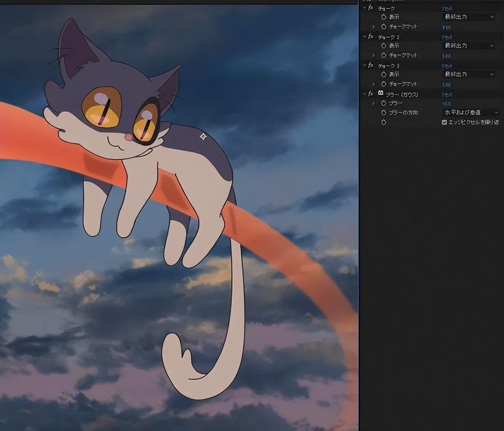Click the ブラー value 10.0
The height and width of the screenshot is (431, 504).
[447, 104]
